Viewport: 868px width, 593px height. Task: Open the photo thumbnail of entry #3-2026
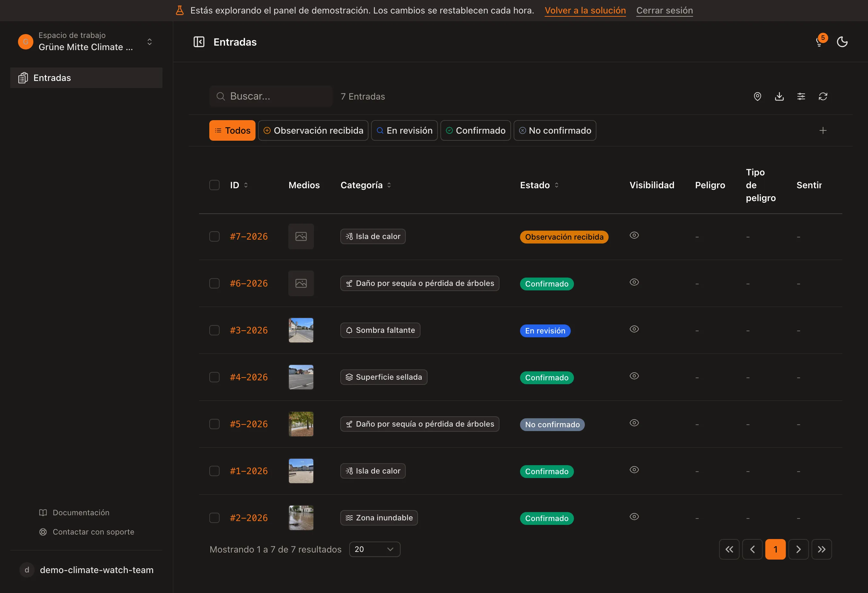coord(301,330)
